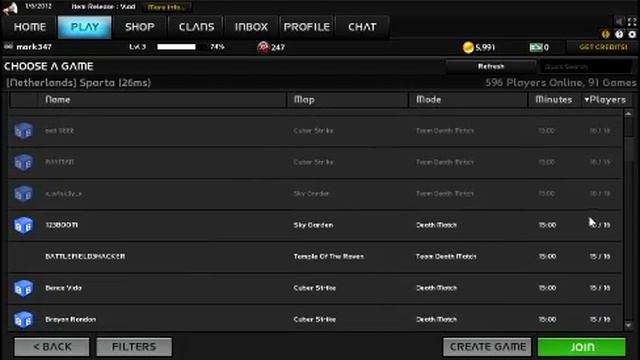Click Sky Garden map in 123BOOM row
This screenshot has width=640, height=360.
313,225
